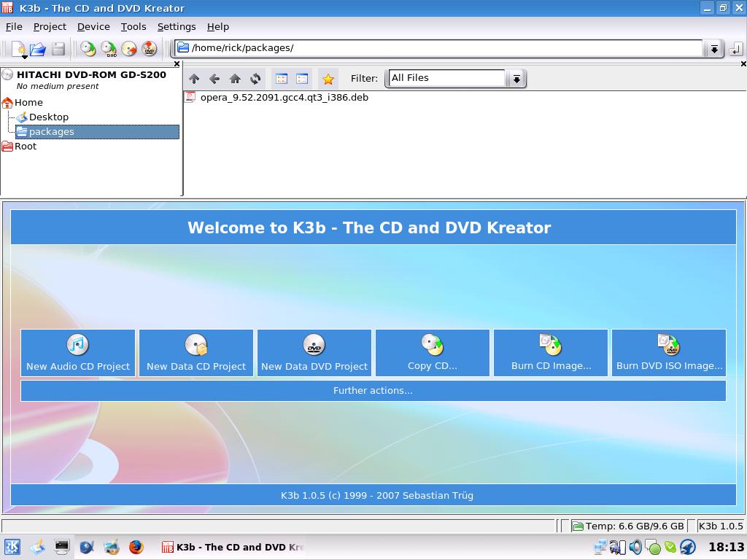Click the Save floppy disk icon
The width and height of the screenshot is (747, 560).
(x=58, y=49)
